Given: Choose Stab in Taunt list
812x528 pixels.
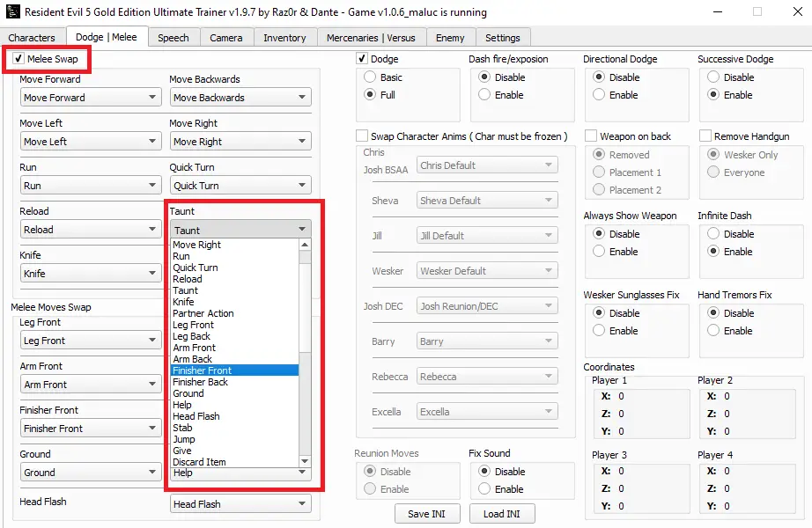Looking at the screenshot, I should (x=234, y=428).
